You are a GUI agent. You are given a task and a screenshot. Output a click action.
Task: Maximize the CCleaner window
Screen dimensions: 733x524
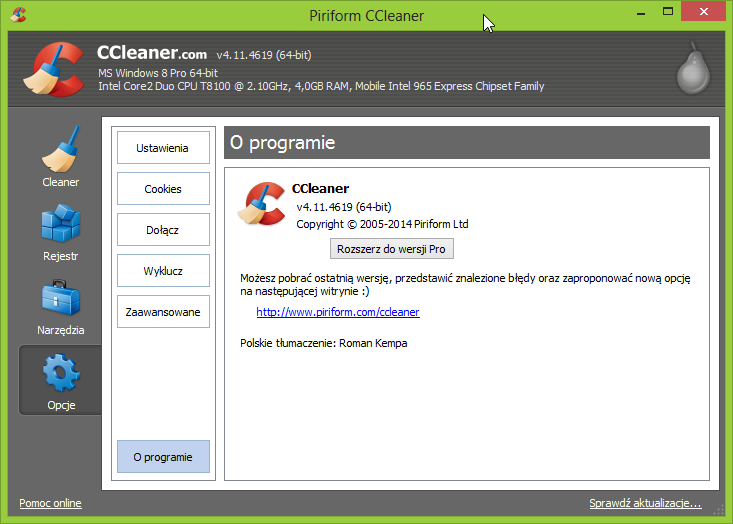668,12
